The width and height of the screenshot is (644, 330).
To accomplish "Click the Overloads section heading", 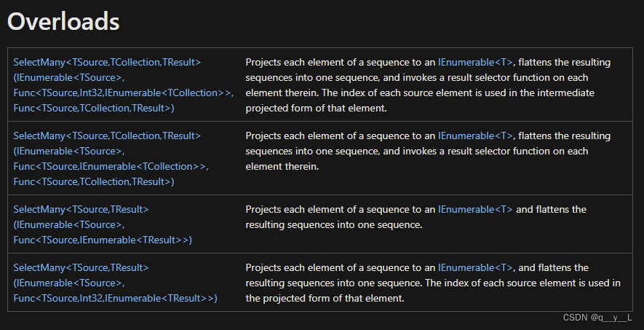I will pos(63,21).
